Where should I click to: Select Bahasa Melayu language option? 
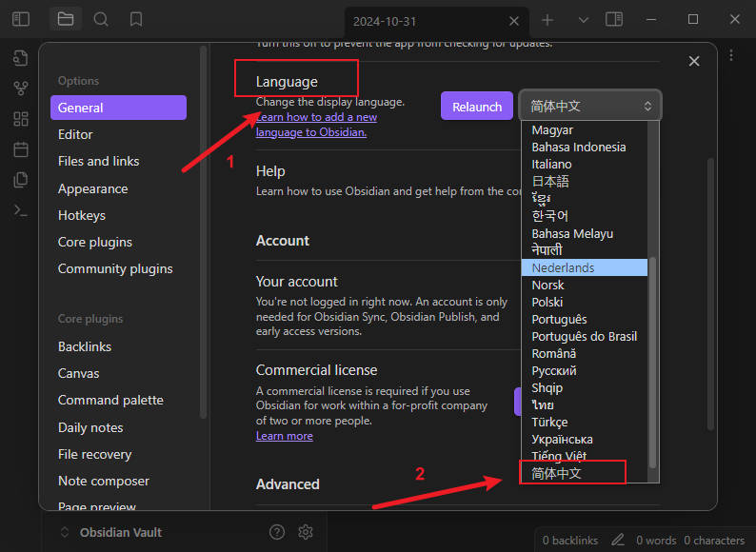(584, 233)
